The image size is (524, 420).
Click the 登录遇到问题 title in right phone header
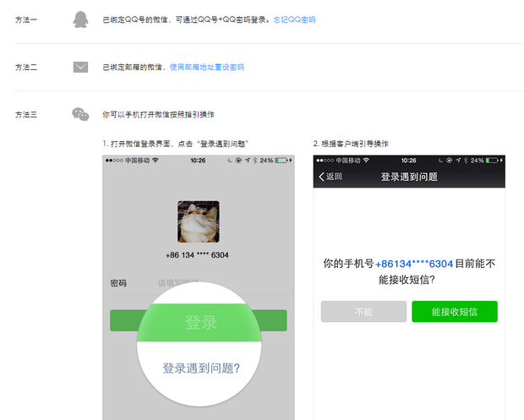coord(409,177)
